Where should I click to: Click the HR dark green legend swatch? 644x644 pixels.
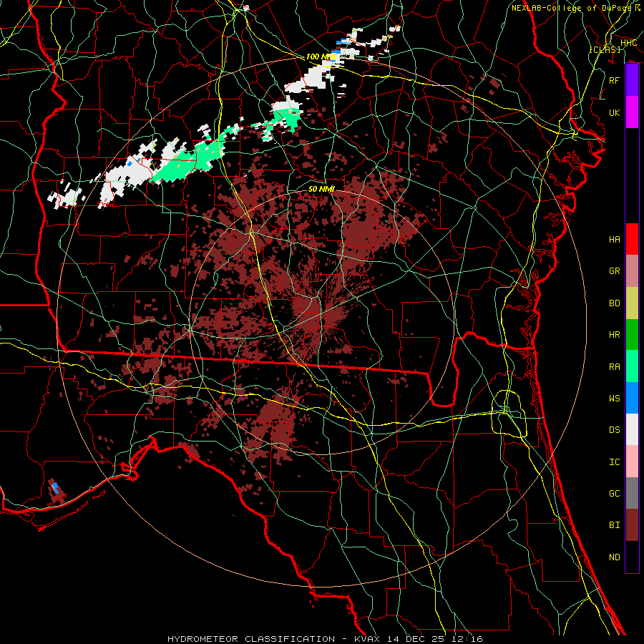[632, 335]
